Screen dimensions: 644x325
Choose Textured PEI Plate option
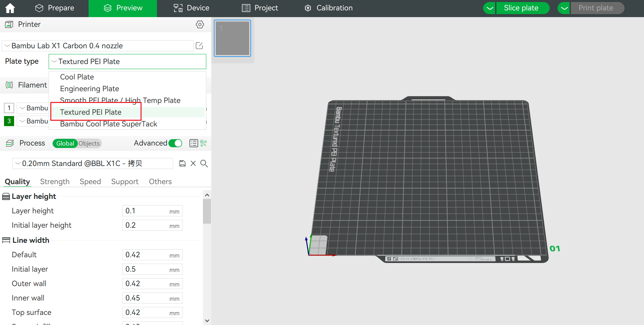127,112
